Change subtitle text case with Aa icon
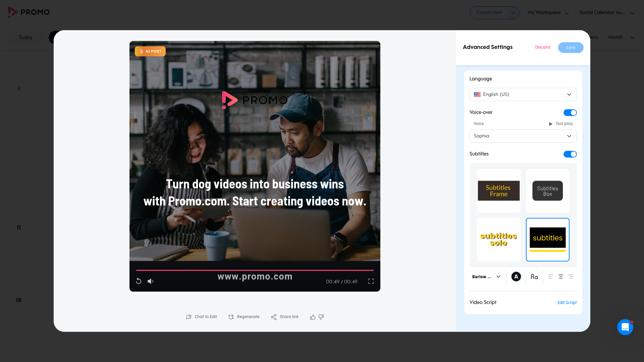The height and width of the screenshot is (362, 644). pyautogui.click(x=534, y=277)
